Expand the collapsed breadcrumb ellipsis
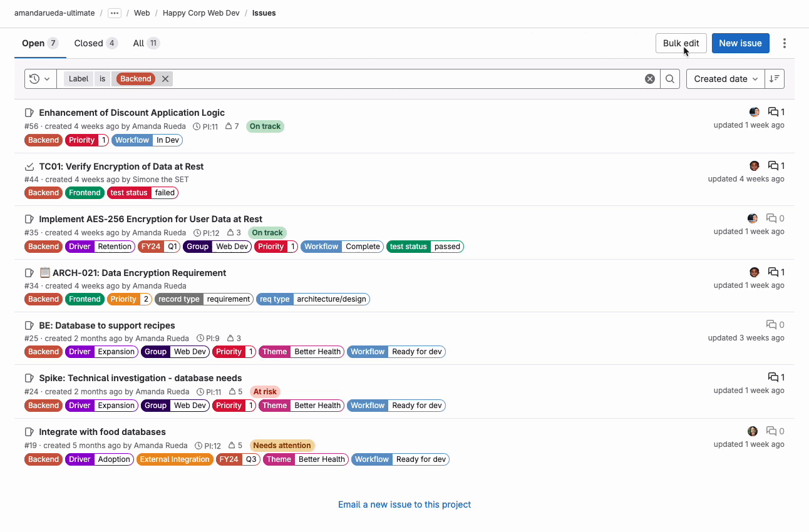The height and width of the screenshot is (532, 809). click(114, 13)
